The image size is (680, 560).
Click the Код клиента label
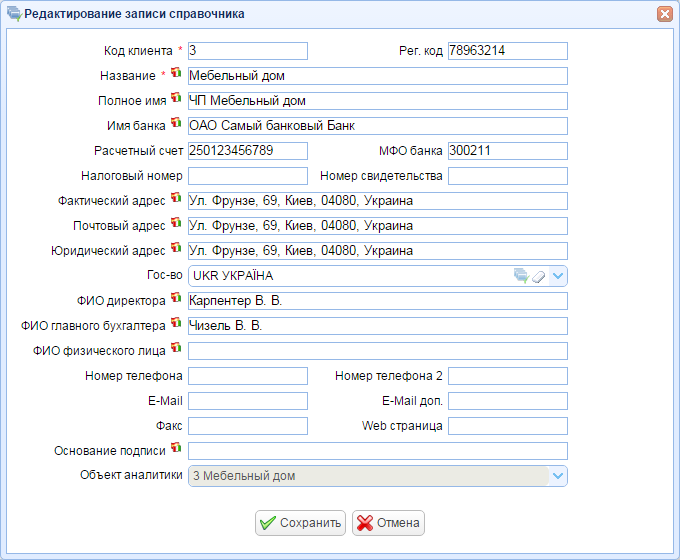(x=138, y=51)
